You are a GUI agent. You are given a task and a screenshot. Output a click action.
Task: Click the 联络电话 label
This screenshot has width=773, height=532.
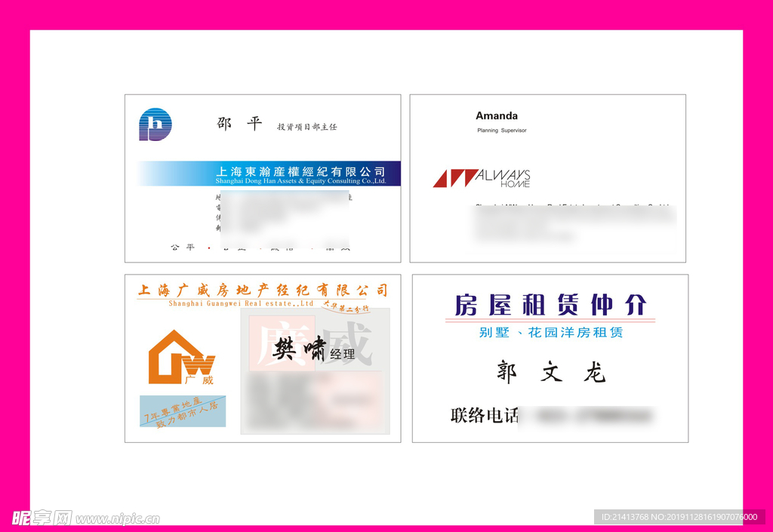[x=484, y=415]
